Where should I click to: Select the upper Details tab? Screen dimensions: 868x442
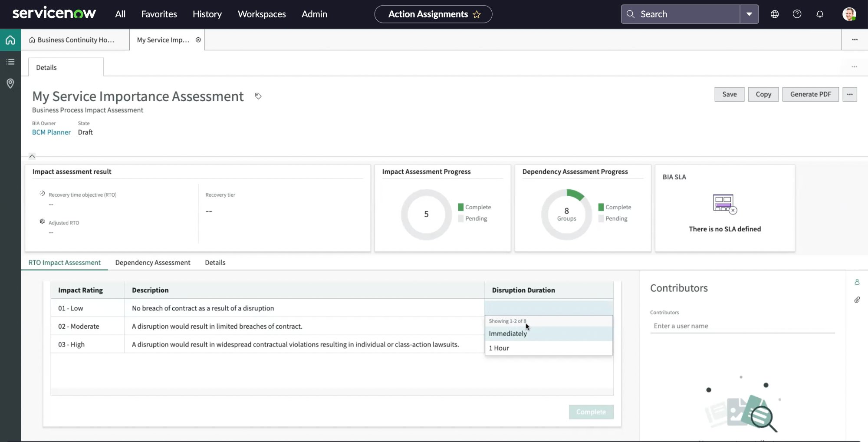pos(66,67)
